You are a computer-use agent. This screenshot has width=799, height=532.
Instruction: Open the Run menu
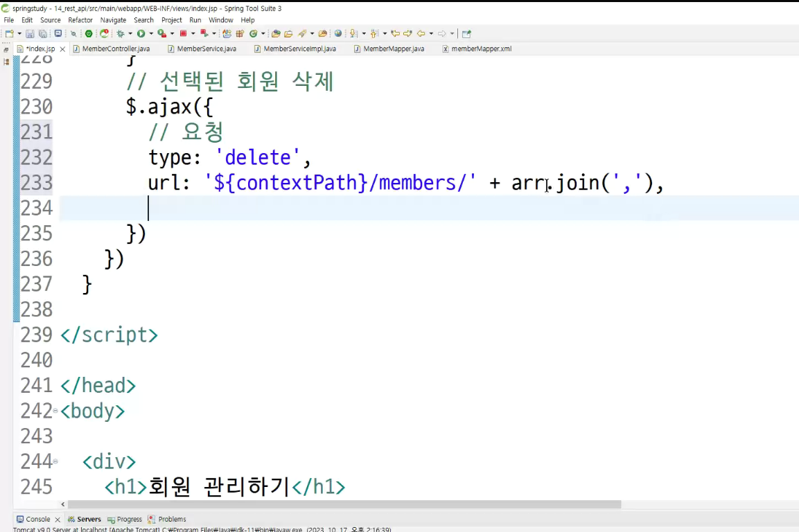pos(195,20)
